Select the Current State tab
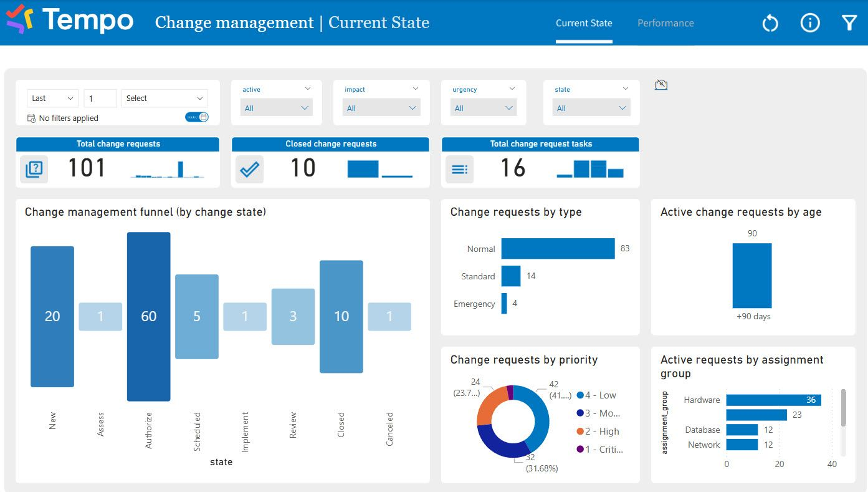868x492 pixels. point(584,23)
